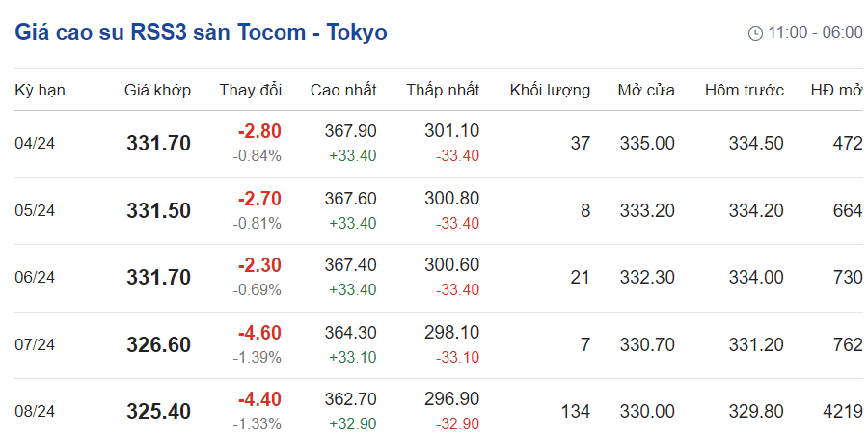Image resolution: width=868 pixels, height=435 pixels.
Task: Select the 04/24 contract row
Action: [35, 144]
